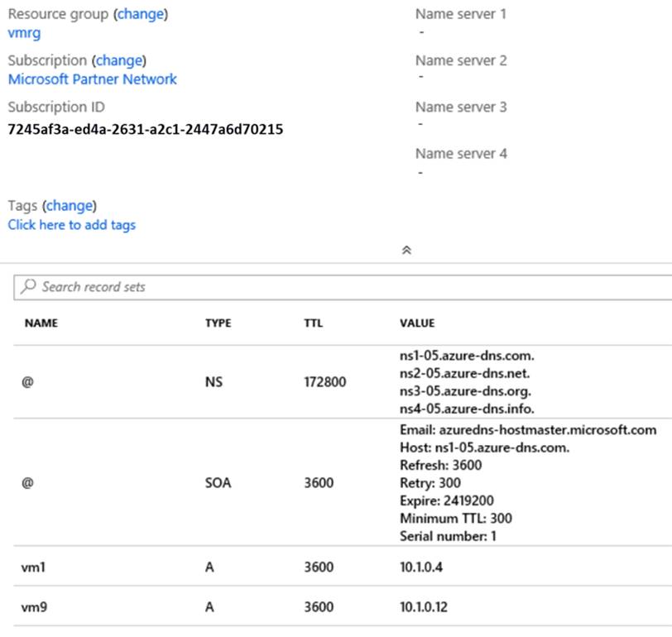Image resolution: width=672 pixels, height=637 pixels.
Task: Select the vm1 A record
Action: [x=32, y=567]
